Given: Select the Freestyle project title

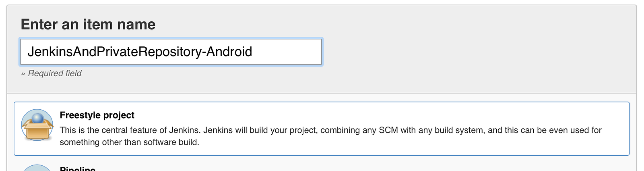Looking at the screenshot, I should 97,115.
